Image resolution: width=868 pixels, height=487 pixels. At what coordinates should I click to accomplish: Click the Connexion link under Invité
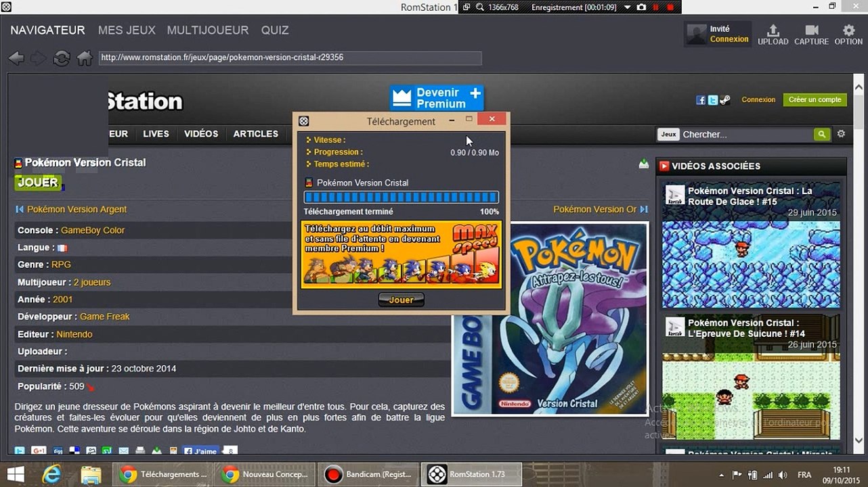[x=729, y=39]
